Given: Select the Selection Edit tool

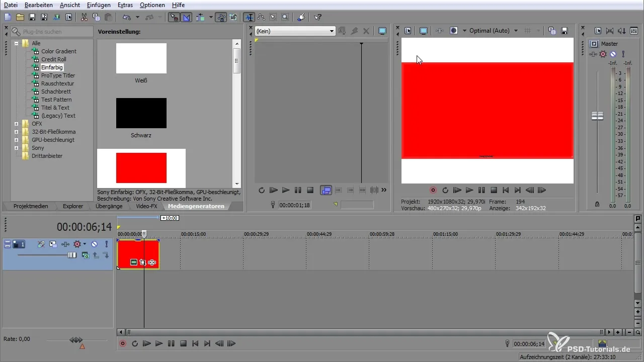Looking at the screenshot, I should coord(273,17).
